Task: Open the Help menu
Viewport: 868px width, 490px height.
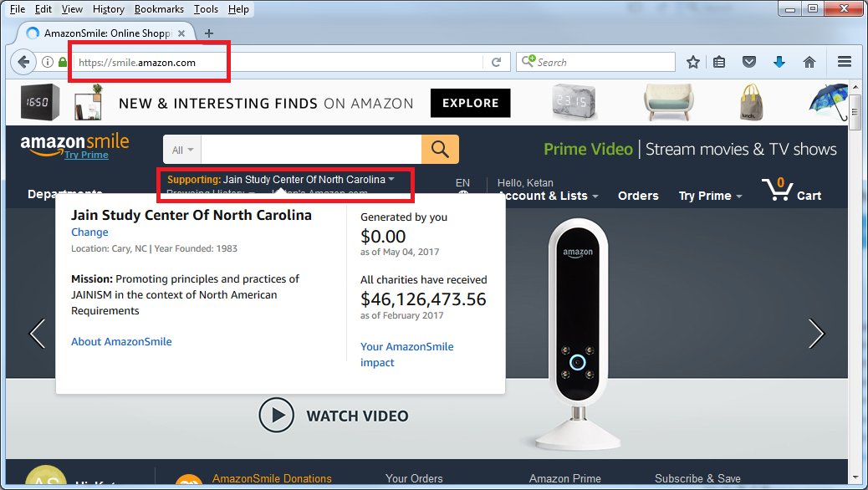Action: coord(238,9)
